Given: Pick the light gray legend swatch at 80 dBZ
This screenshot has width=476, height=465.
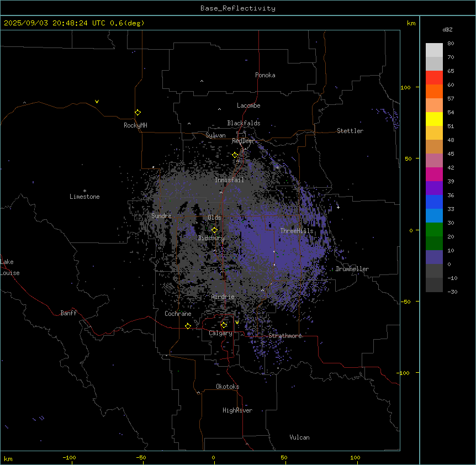Looking at the screenshot, I should pos(434,50).
